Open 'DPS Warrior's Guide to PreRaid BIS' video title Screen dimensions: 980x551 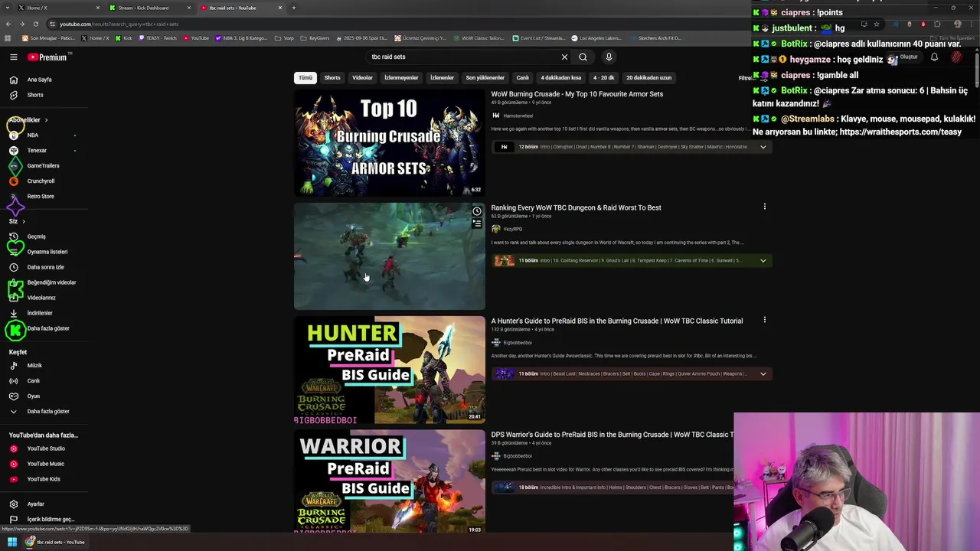(x=612, y=435)
